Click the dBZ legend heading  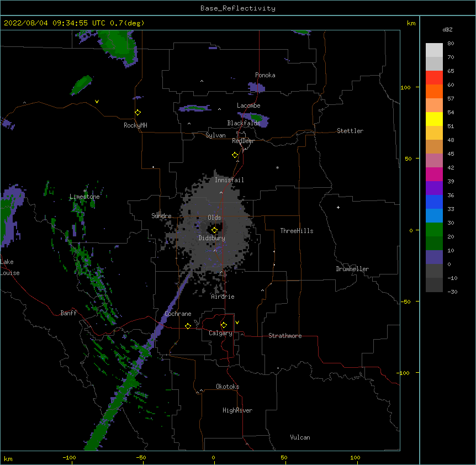pyautogui.click(x=447, y=29)
